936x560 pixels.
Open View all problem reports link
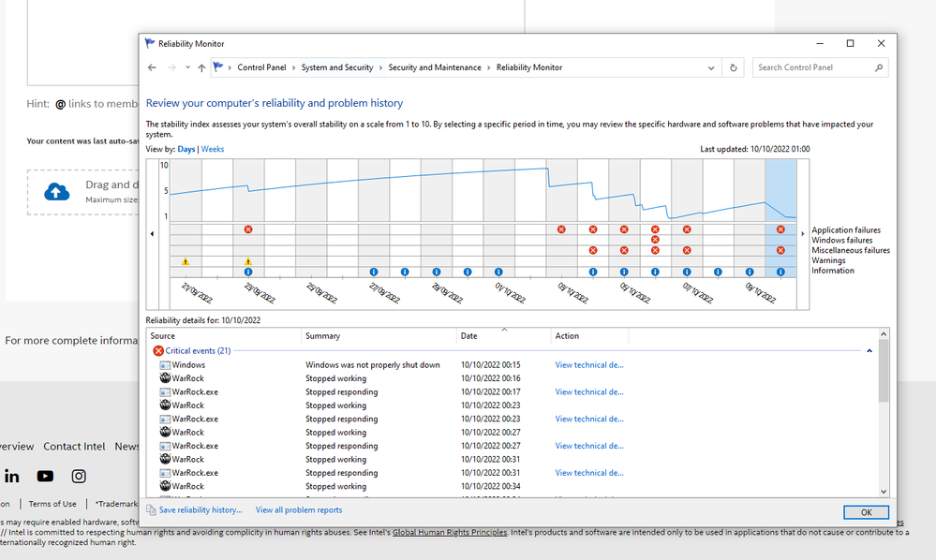[299, 510]
